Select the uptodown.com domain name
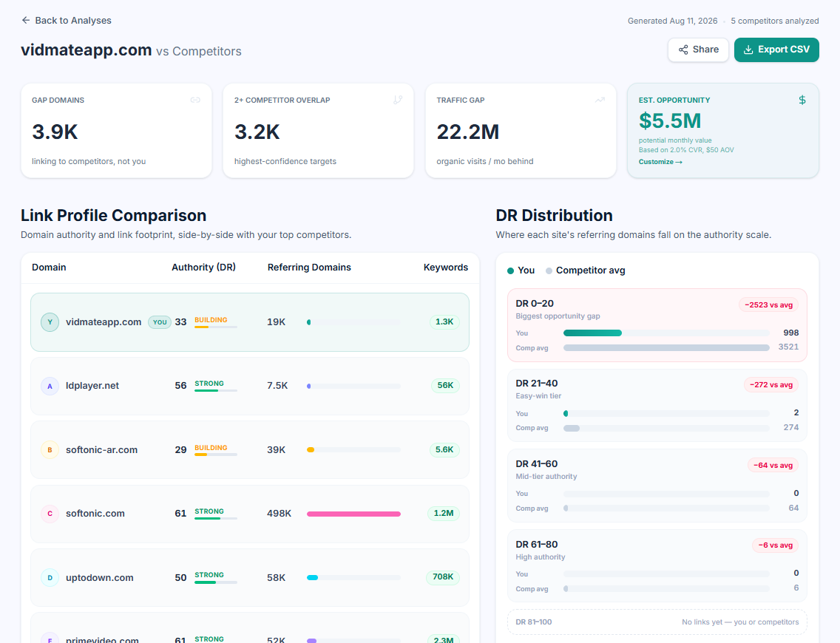840x643 pixels. click(99, 578)
